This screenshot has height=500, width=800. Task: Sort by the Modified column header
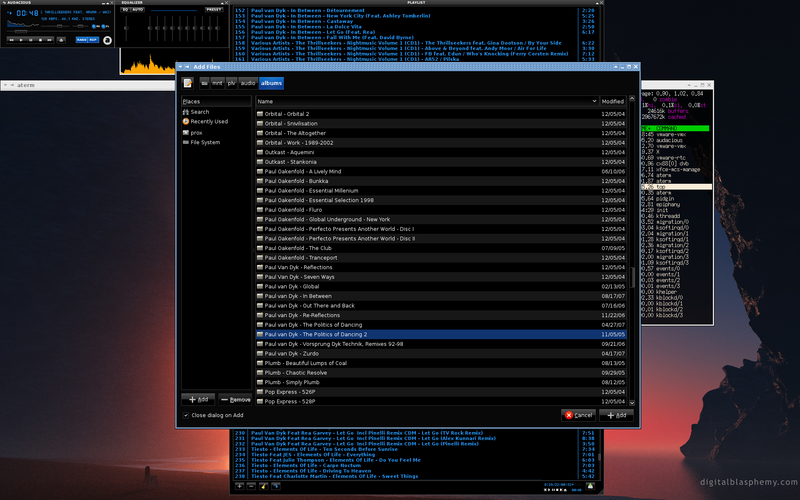point(613,102)
